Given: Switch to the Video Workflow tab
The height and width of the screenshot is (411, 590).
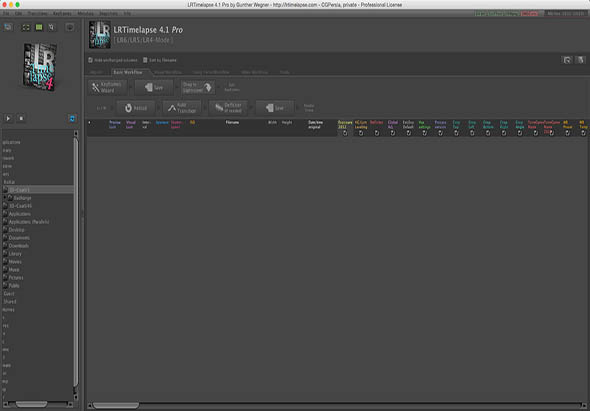Looking at the screenshot, I should coord(254,72).
